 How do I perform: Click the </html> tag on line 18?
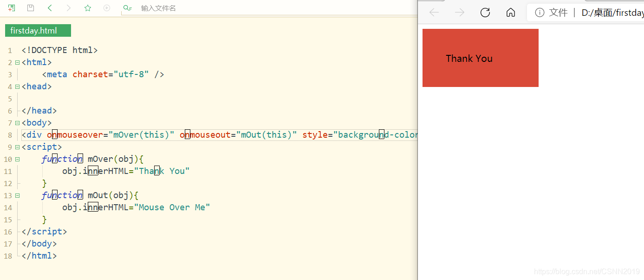coord(39,256)
